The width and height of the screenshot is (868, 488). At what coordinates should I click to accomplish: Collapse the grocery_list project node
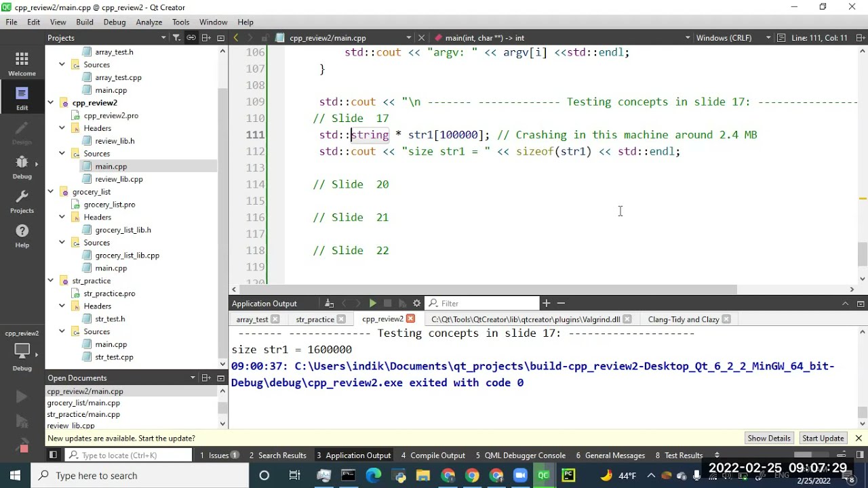[50, 192]
